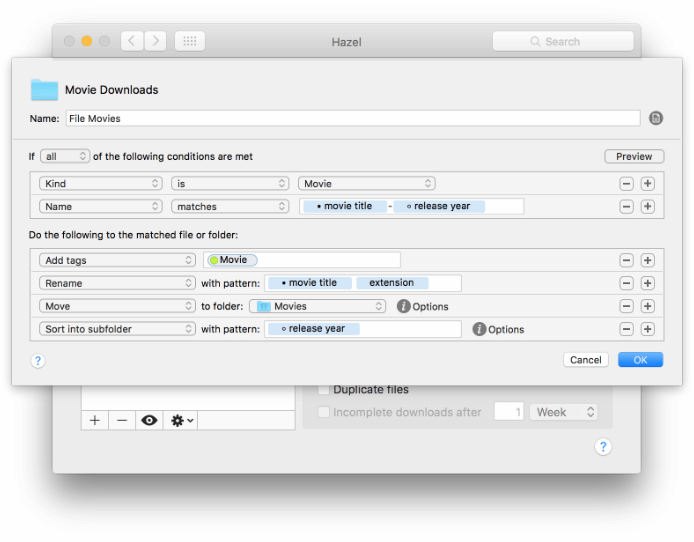Click the 'release year' token in Name condition
Image resolution: width=694 pixels, height=542 pixels.
[x=439, y=206]
